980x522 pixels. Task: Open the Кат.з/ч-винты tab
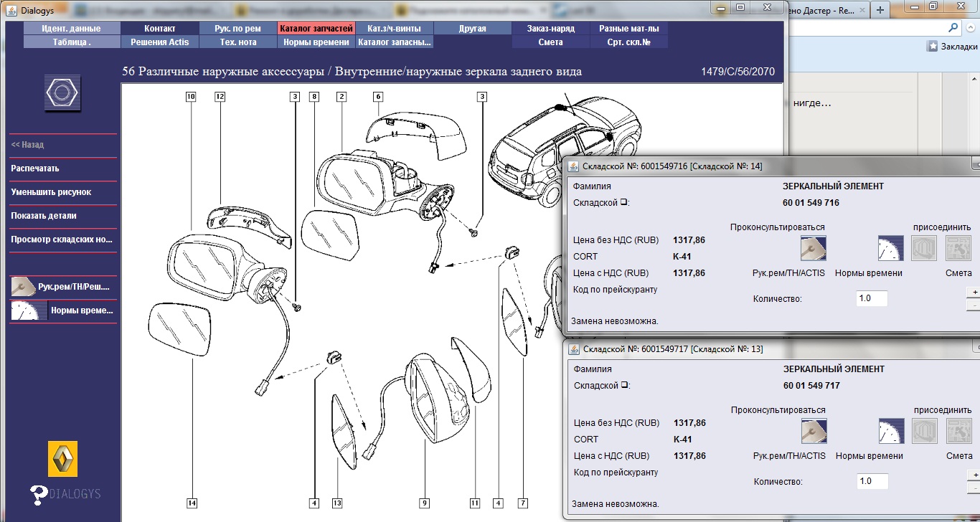tap(395, 29)
